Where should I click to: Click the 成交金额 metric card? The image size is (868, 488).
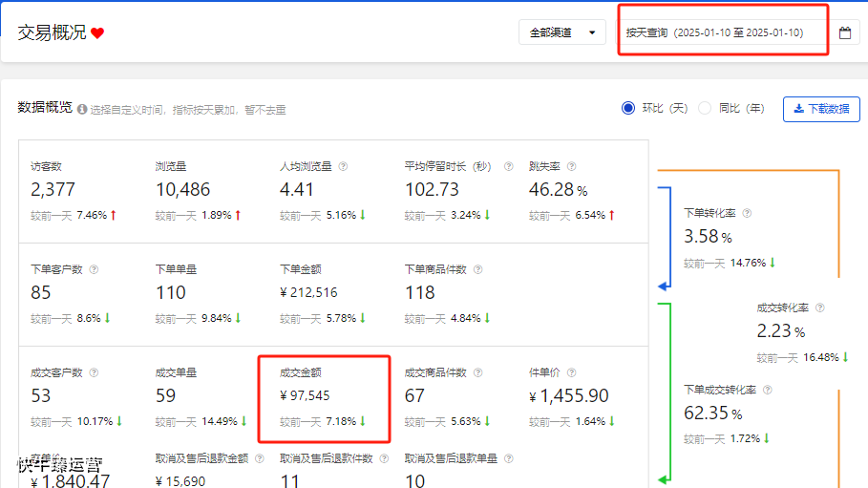coord(323,396)
